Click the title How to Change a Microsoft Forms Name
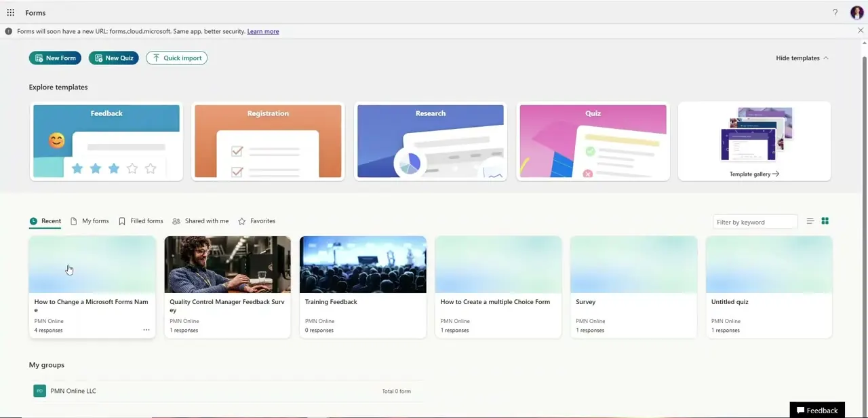This screenshot has width=868, height=418. point(92,306)
